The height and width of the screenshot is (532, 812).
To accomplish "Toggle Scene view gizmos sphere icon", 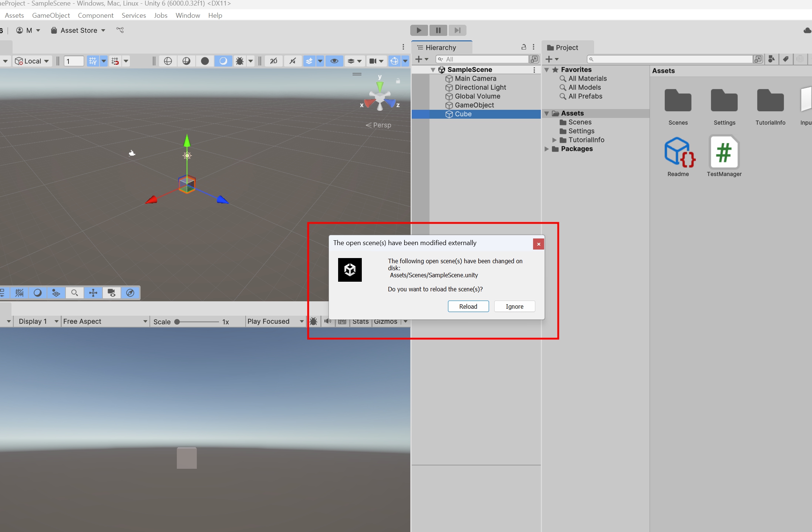I will [394, 61].
